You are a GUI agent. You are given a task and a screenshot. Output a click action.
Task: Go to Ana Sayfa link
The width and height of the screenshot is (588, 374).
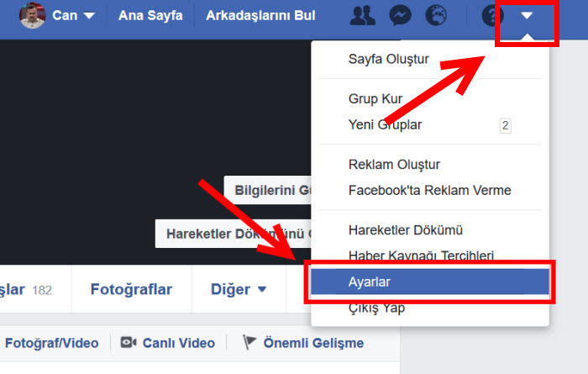[150, 16]
